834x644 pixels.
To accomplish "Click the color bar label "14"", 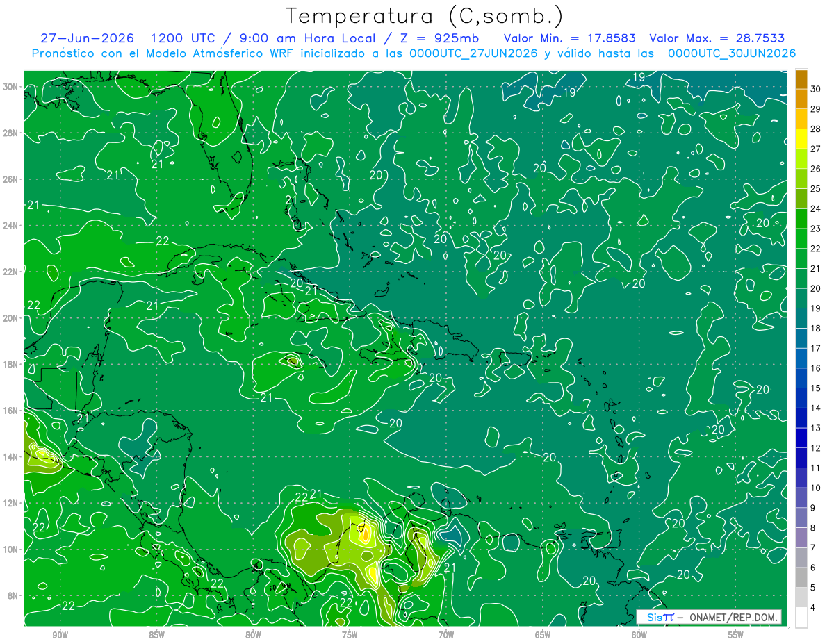I will coord(816,408).
